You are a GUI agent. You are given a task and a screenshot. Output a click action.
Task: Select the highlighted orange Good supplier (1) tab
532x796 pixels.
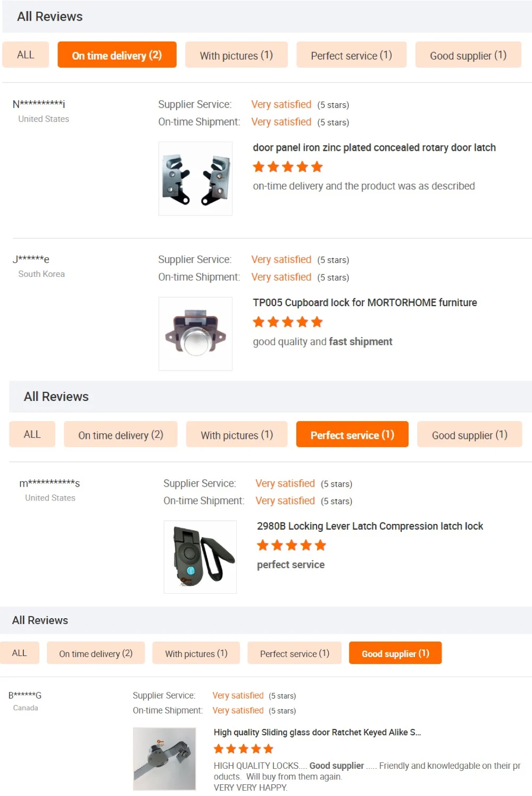coord(395,653)
